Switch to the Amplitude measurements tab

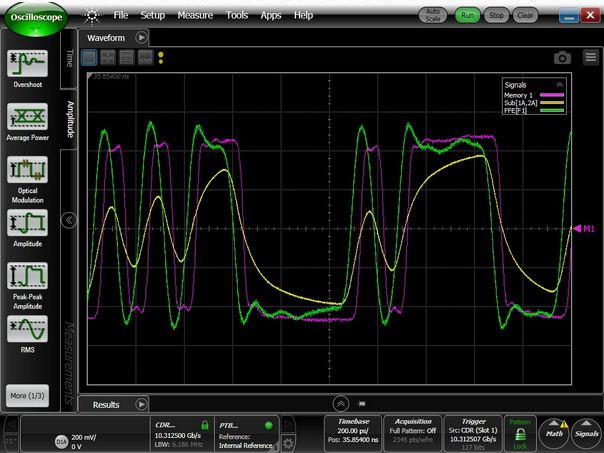click(x=70, y=119)
